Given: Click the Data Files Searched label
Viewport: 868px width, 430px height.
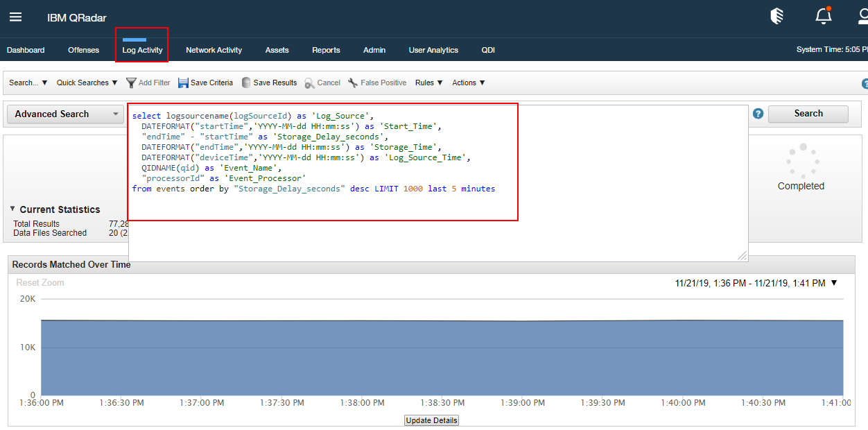Looking at the screenshot, I should coord(50,233).
